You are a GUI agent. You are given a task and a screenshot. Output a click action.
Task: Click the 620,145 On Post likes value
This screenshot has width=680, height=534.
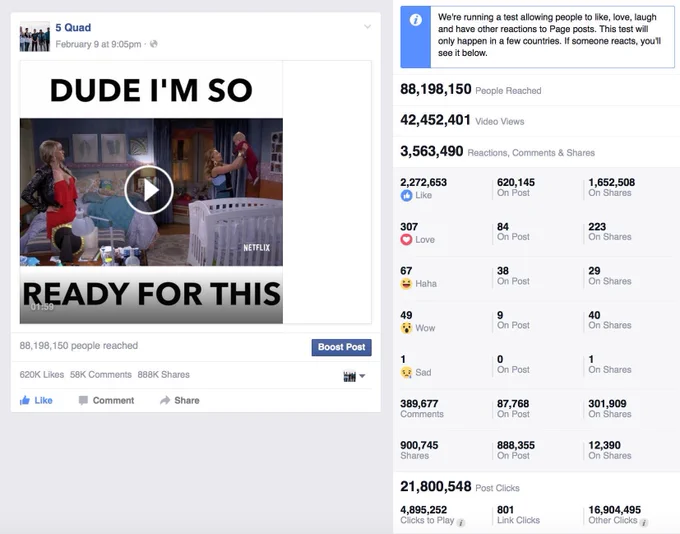(x=516, y=182)
